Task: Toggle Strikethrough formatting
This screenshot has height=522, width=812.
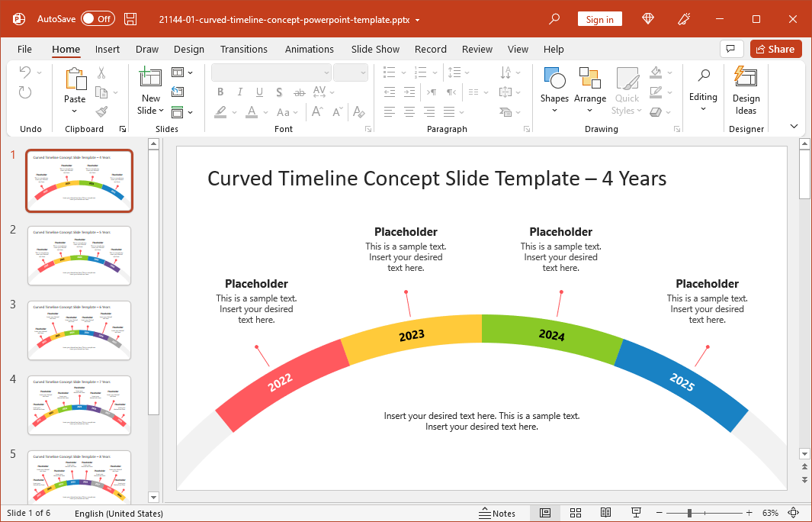Action: pos(300,92)
